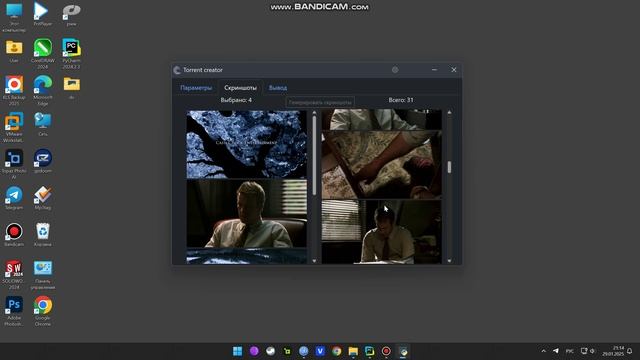Click the Генерировать скриншоты button

coord(320,102)
